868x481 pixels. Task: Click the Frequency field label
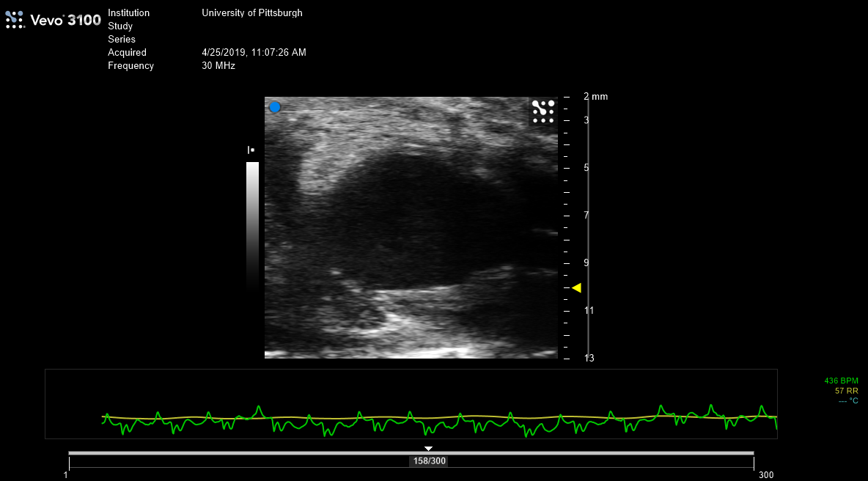[x=130, y=66]
